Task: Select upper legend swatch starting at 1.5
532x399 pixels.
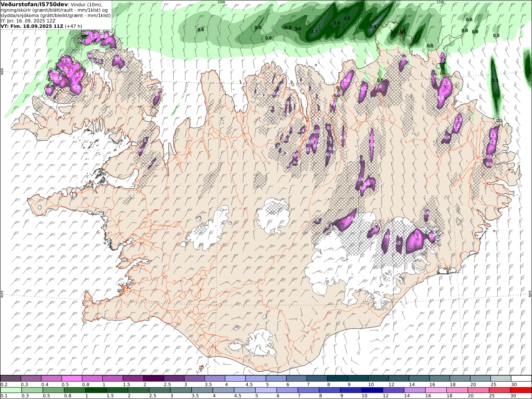Action: coord(133,378)
